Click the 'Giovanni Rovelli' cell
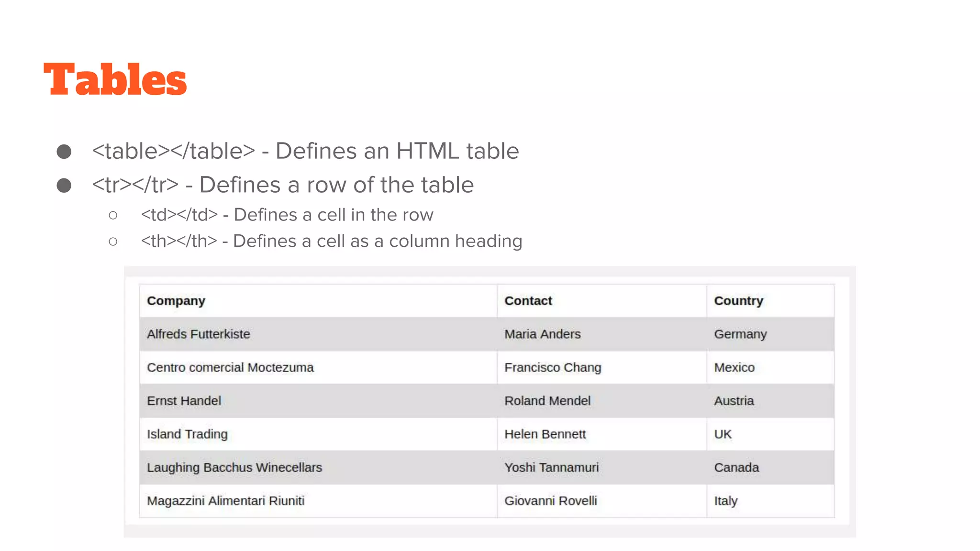 602,501
